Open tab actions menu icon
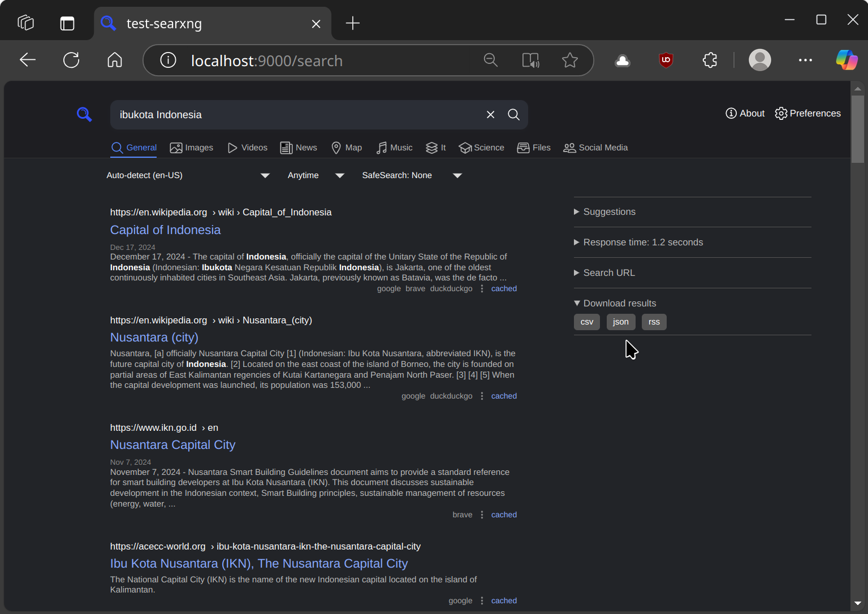This screenshot has width=868, height=614. [x=67, y=23]
